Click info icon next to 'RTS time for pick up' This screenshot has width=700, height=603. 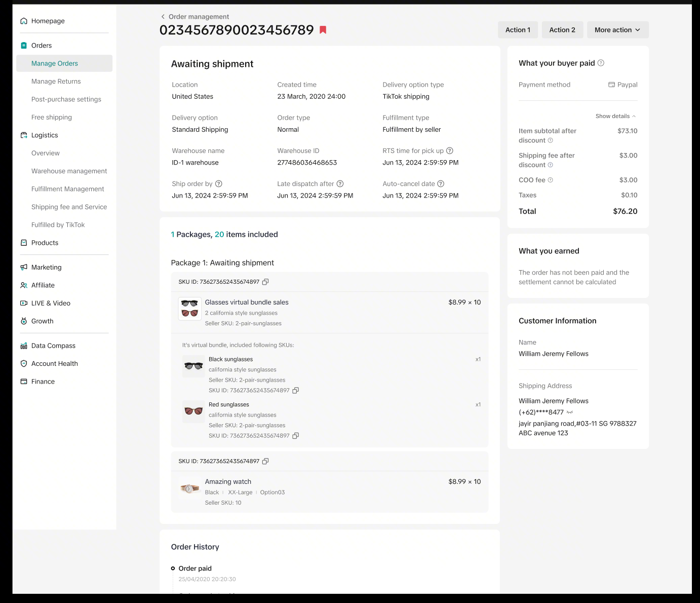pyautogui.click(x=450, y=150)
